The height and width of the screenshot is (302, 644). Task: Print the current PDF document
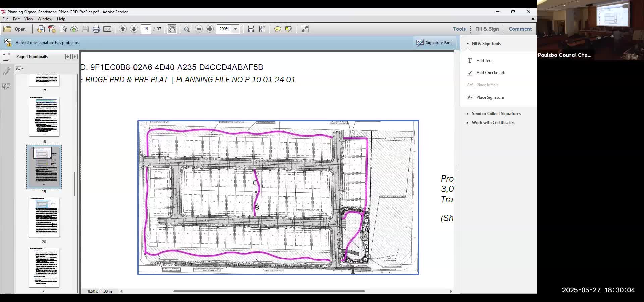(96, 29)
